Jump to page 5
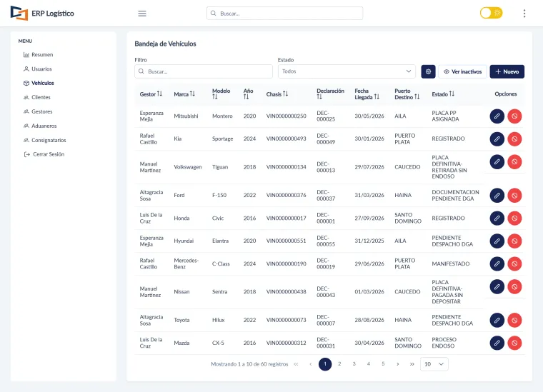Screen dimensions: 543x392 (383, 364)
